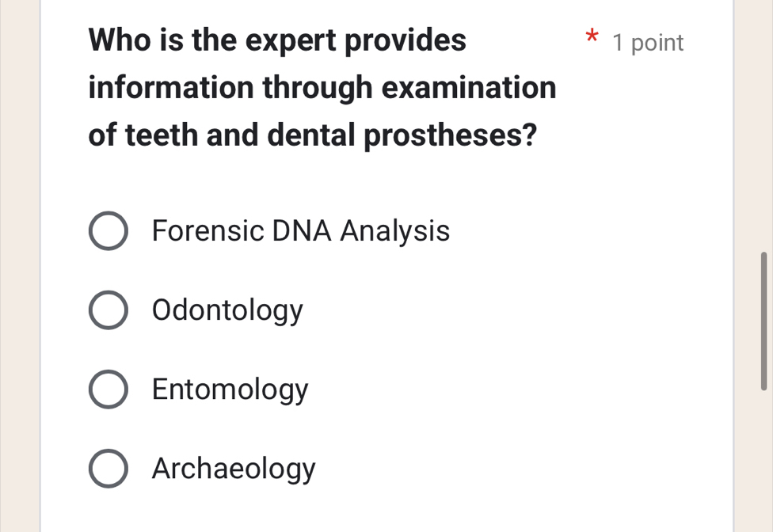Pick the Archaeology radio button
The height and width of the screenshot is (532, 773).
point(109,468)
